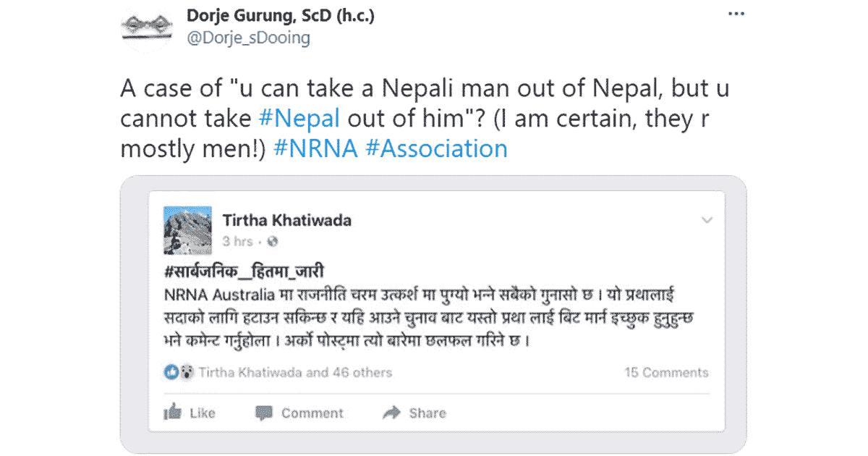Click the @Dorje_sDooing handle

coord(250,38)
